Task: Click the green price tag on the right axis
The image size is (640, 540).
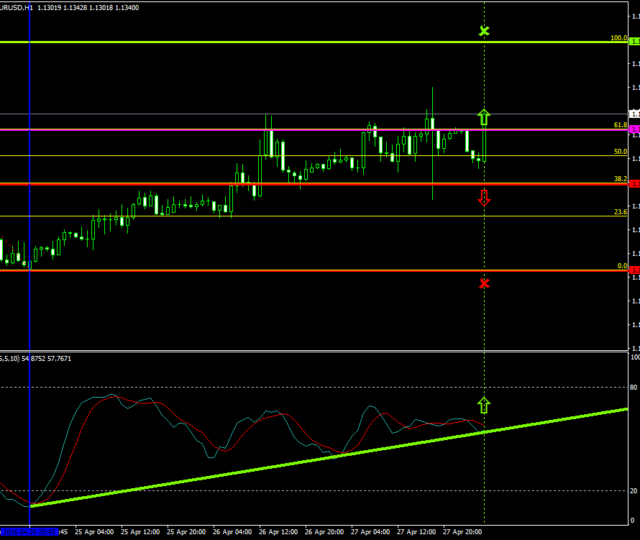Action: (634, 42)
